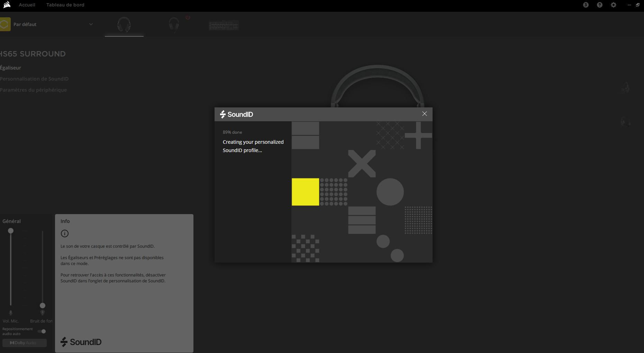
Task: Open Tableau de bord tab
Action: (x=65, y=5)
